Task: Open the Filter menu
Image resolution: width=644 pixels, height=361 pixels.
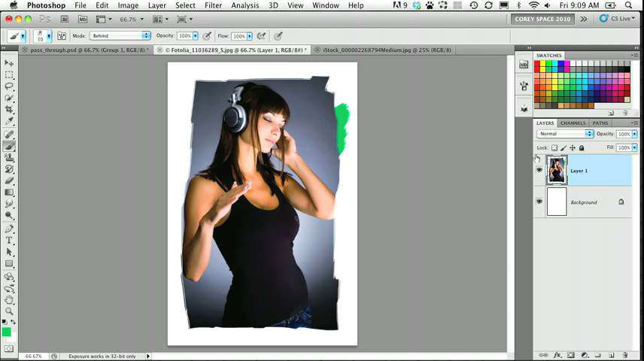Action: 213,5
